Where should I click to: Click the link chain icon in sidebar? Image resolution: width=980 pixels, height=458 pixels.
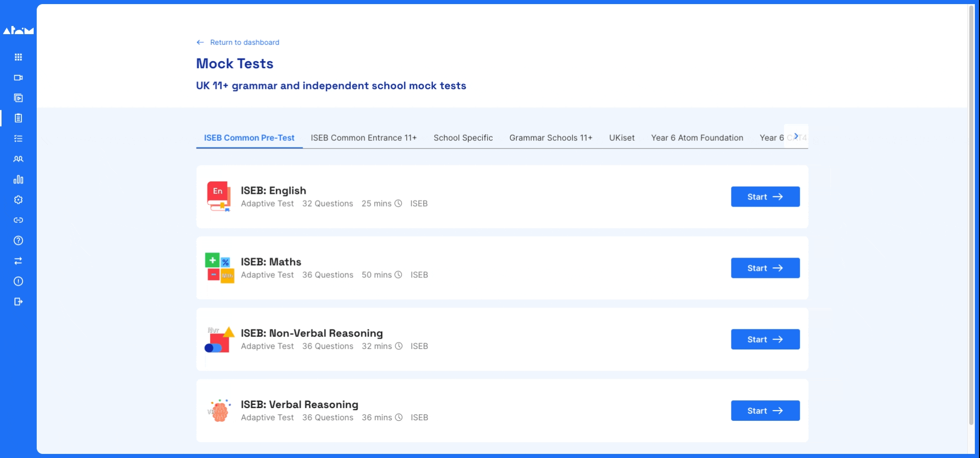pyautogui.click(x=18, y=220)
